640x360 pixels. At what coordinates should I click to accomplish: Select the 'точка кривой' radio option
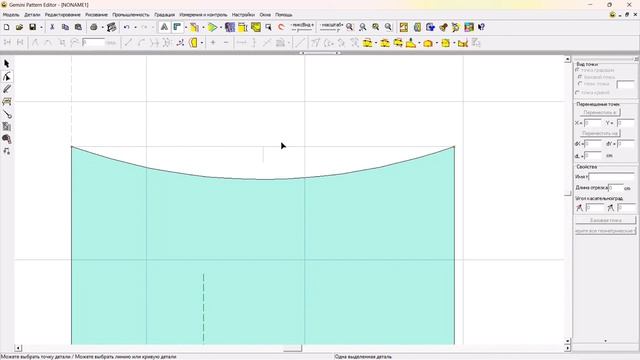(x=578, y=93)
